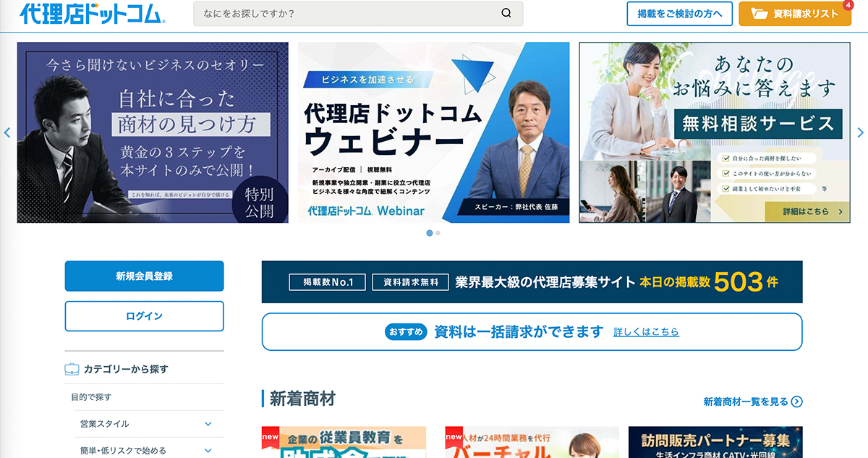Screen dimensions: 868x458
Task: Click the 代理店ドットコム site logo
Action: coord(93,14)
